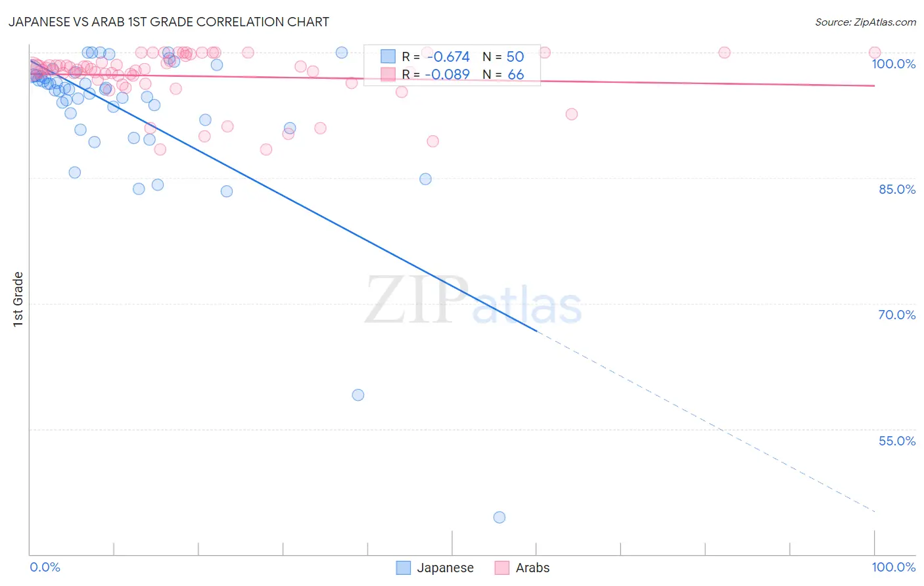Select the Japanese legend label
924x586 pixels.
[445, 568]
